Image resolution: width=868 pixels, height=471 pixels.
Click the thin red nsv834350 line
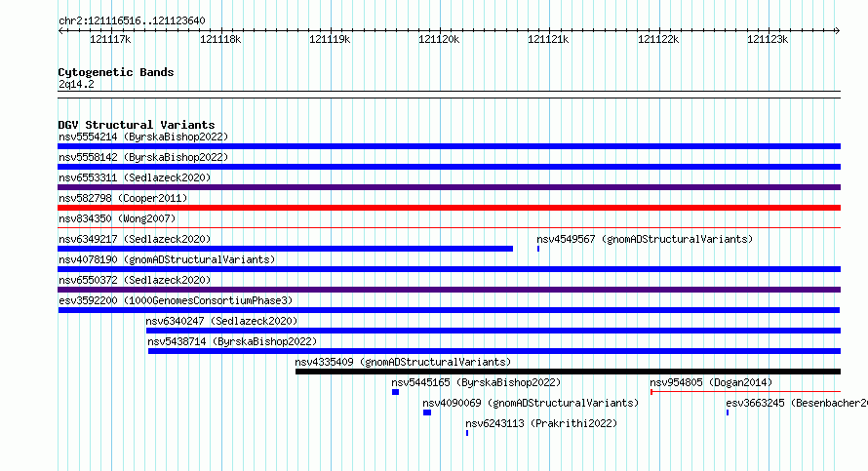[x=449, y=227]
